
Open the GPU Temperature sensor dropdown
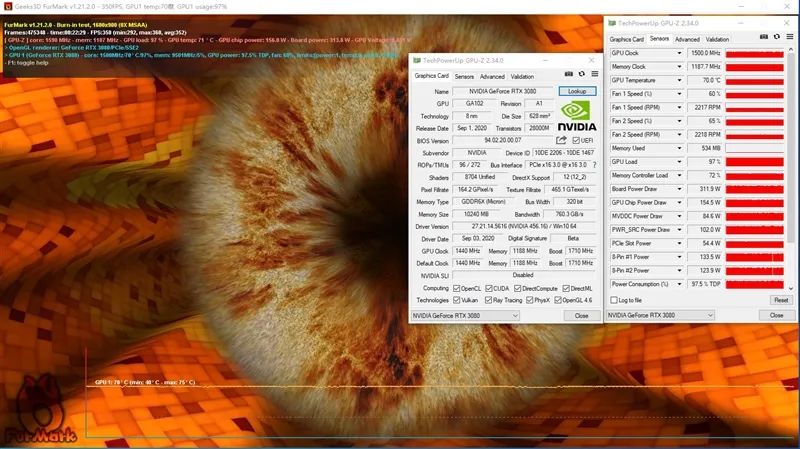coord(679,80)
